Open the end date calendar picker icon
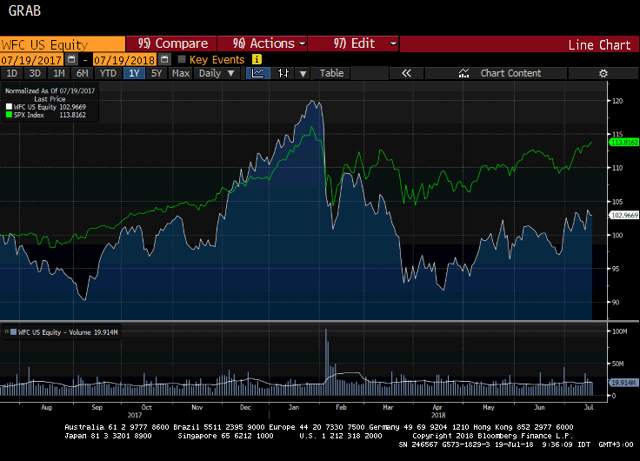 coord(164,60)
